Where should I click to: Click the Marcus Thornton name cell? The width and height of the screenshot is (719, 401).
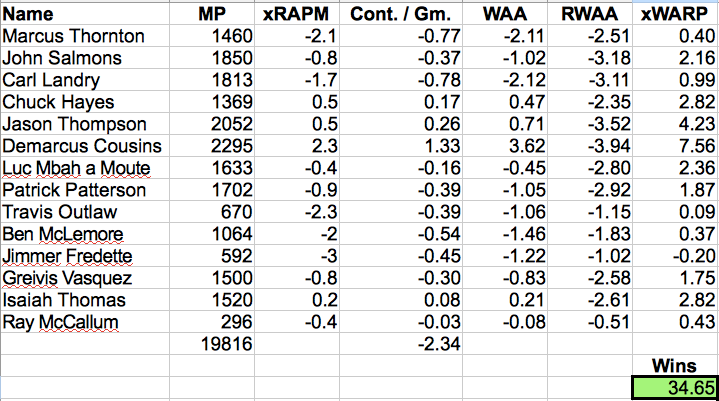[85, 36]
